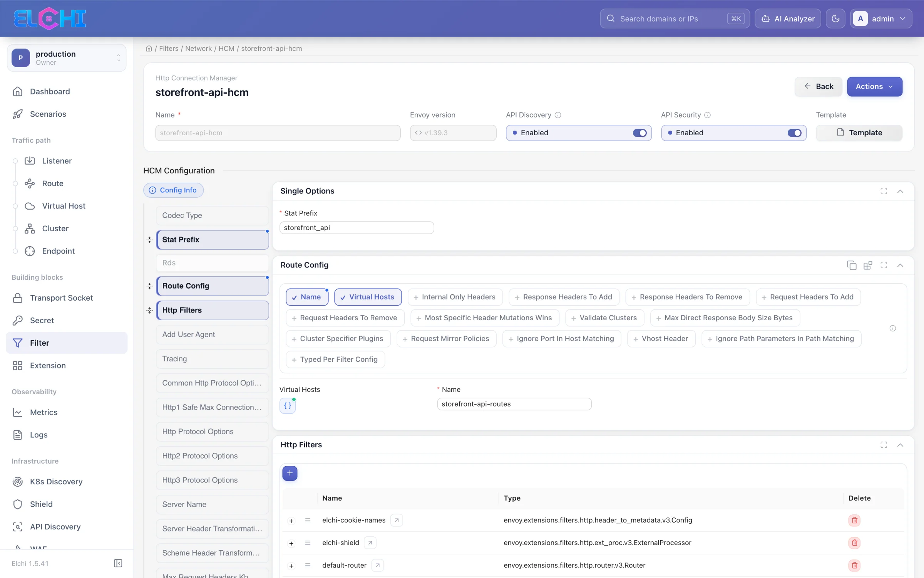Delete the elchi-cookie-names filter
The width and height of the screenshot is (924, 578).
[x=854, y=520]
